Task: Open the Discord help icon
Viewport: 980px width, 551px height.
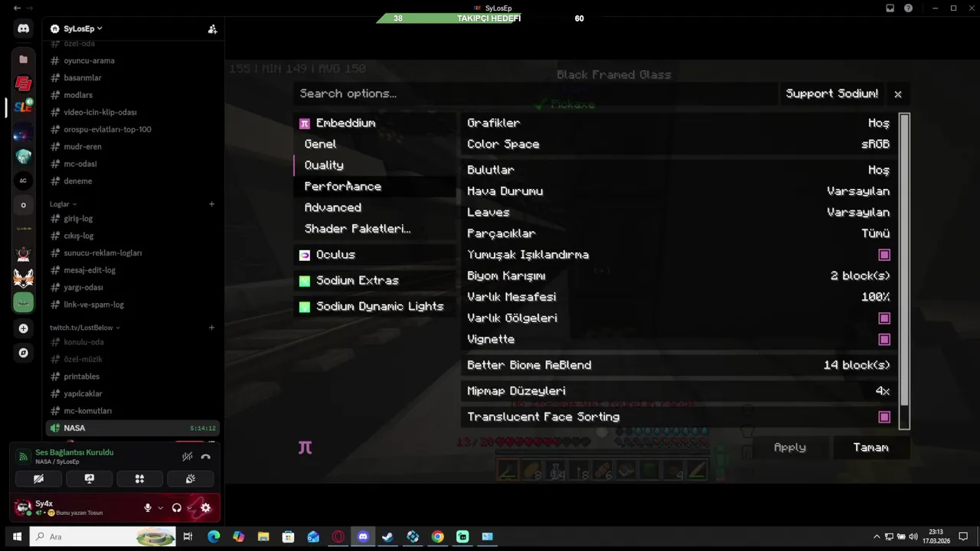Action: [908, 8]
